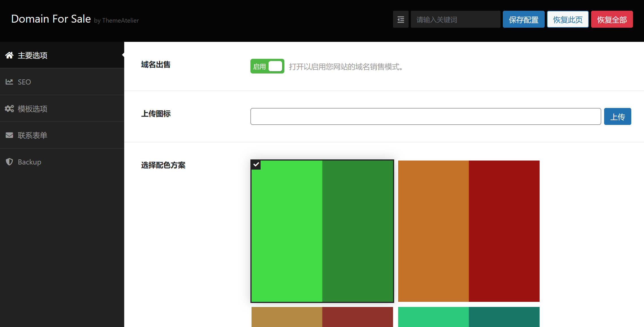Go to the 联系表单 section
The height and width of the screenshot is (327, 644).
click(x=33, y=135)
